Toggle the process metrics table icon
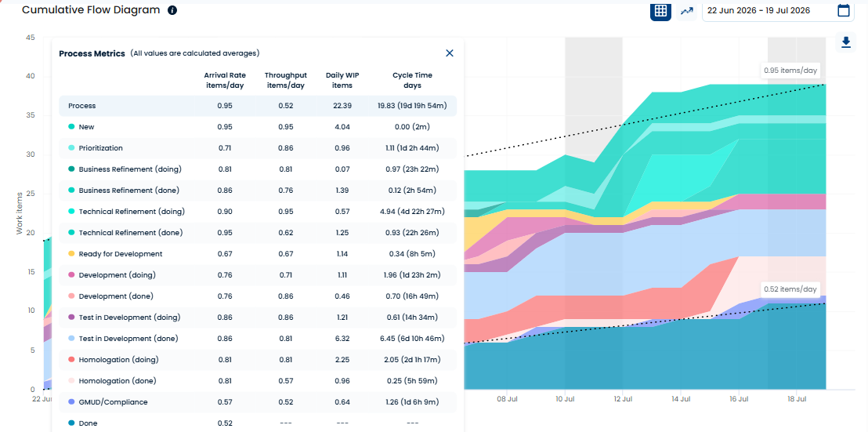Screen dimensions: 868x432 [660, 10]
